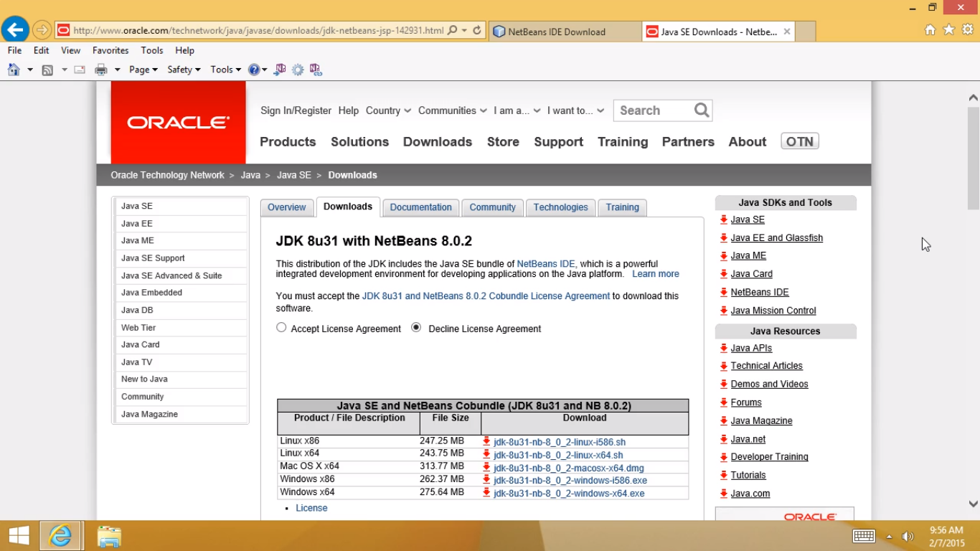Click the volume speaker tray icon
This screenshot has width=980, height=551.
[908, 536]
